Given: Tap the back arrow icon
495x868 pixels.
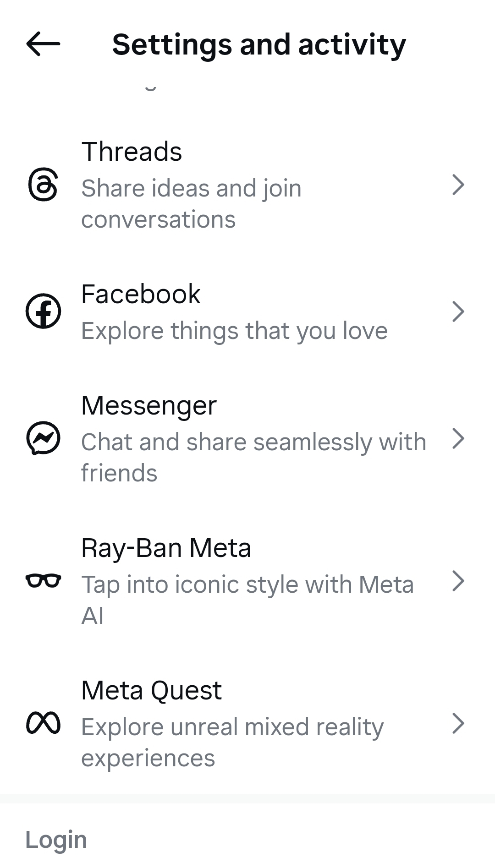Looking at the screenshot, I should coord(43,44).
